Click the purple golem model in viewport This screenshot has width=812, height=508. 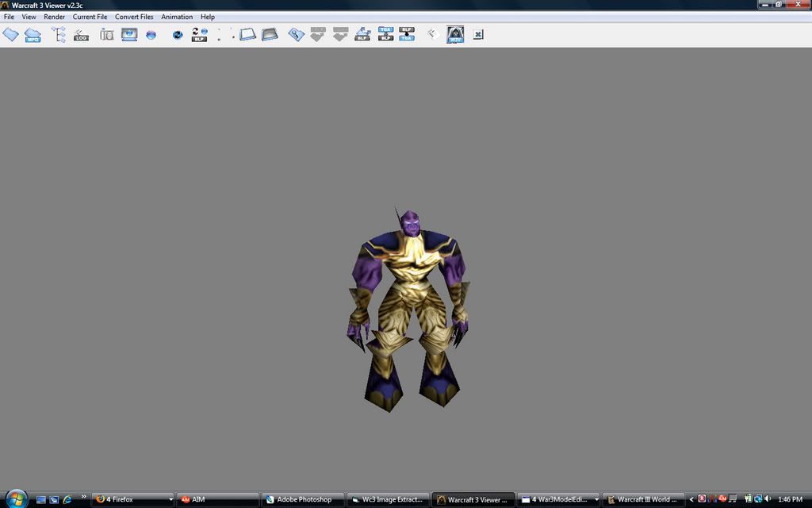click(408, 310)
